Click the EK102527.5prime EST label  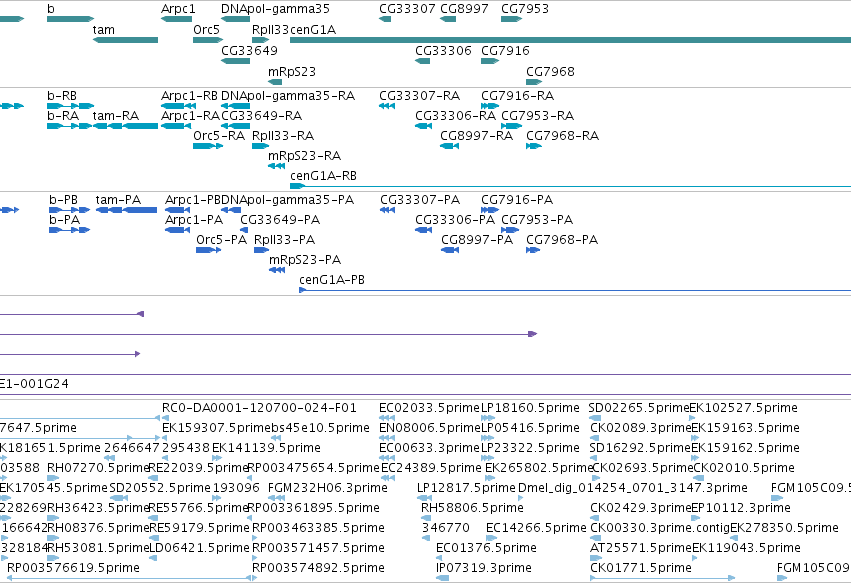[744, 408]
